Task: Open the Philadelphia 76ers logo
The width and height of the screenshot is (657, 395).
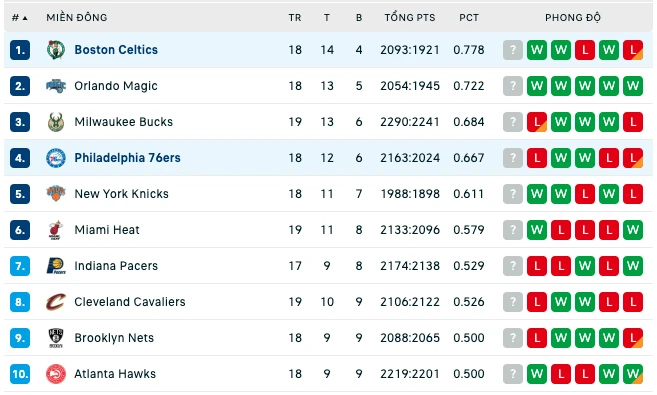Action: [56, 158]
